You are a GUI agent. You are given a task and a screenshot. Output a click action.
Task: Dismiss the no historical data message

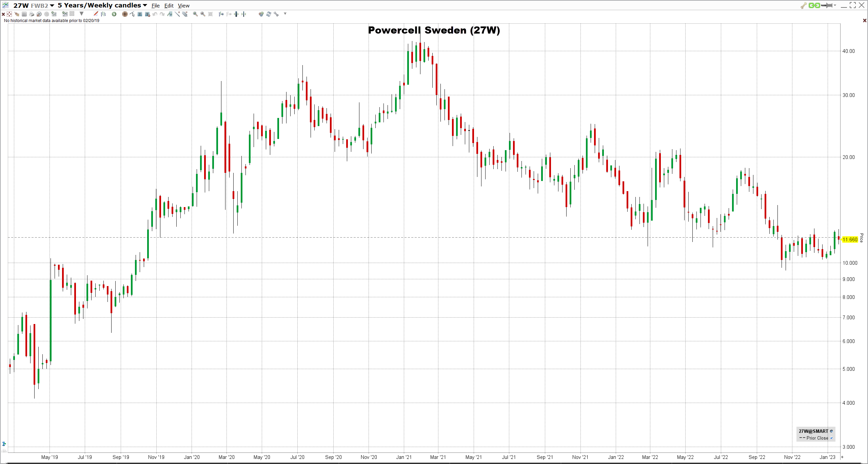864,21
